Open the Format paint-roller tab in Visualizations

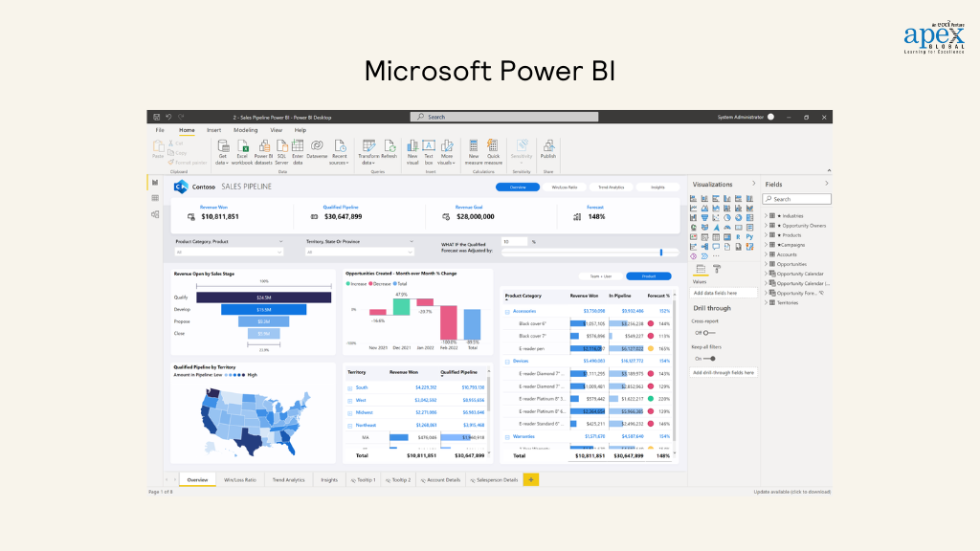717,269
